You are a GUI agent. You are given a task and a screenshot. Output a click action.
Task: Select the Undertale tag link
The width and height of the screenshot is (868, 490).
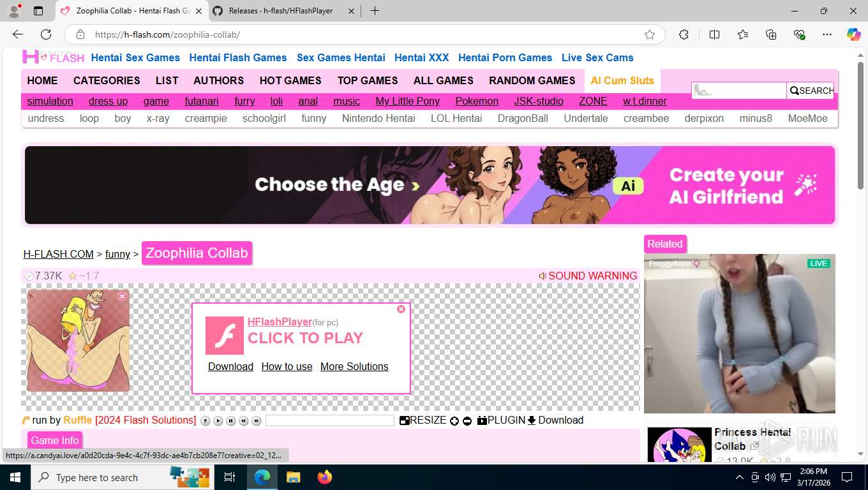pos(586,118)
